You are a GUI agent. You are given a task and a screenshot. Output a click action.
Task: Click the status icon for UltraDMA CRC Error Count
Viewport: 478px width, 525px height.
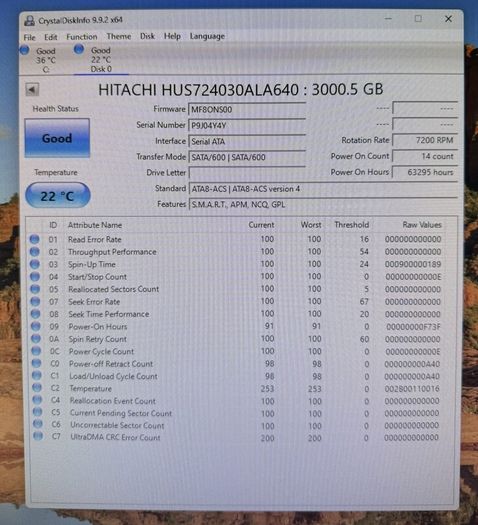(38, 436)
